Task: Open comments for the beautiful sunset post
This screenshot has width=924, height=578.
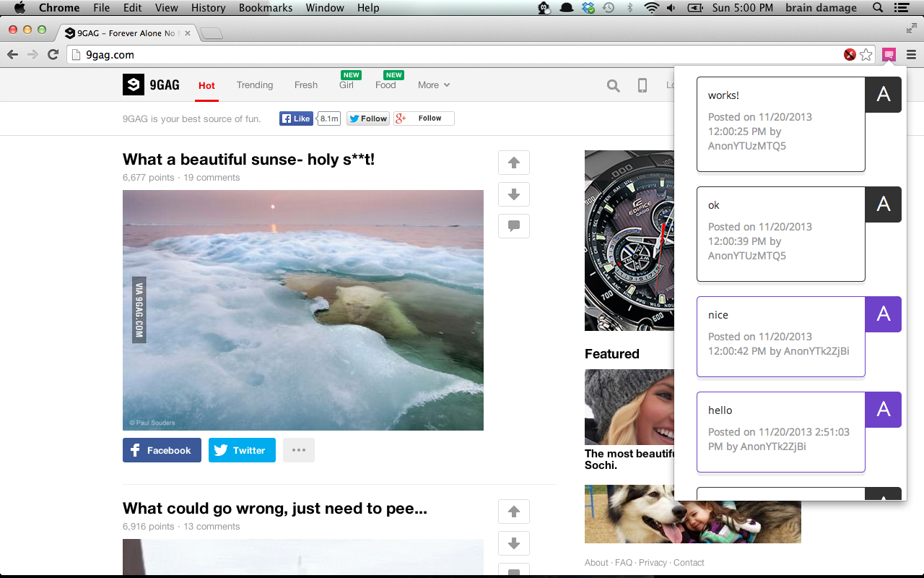Action: tap(514, 226)
